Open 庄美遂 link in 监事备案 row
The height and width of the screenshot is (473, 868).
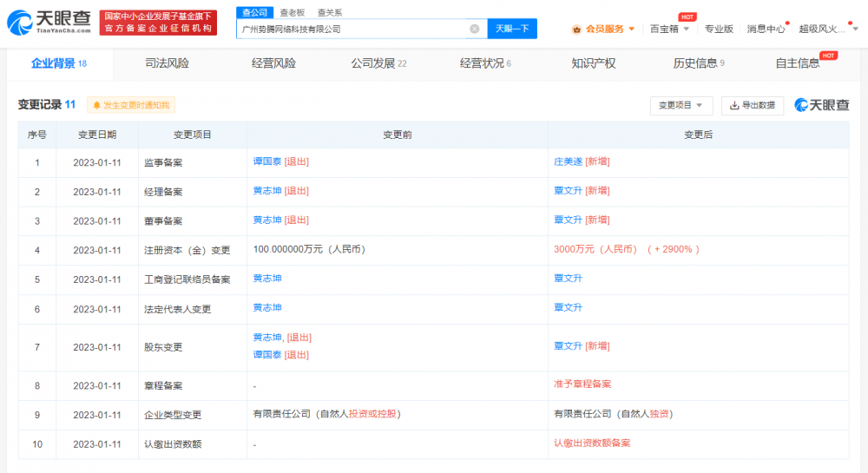click(568, 161)
